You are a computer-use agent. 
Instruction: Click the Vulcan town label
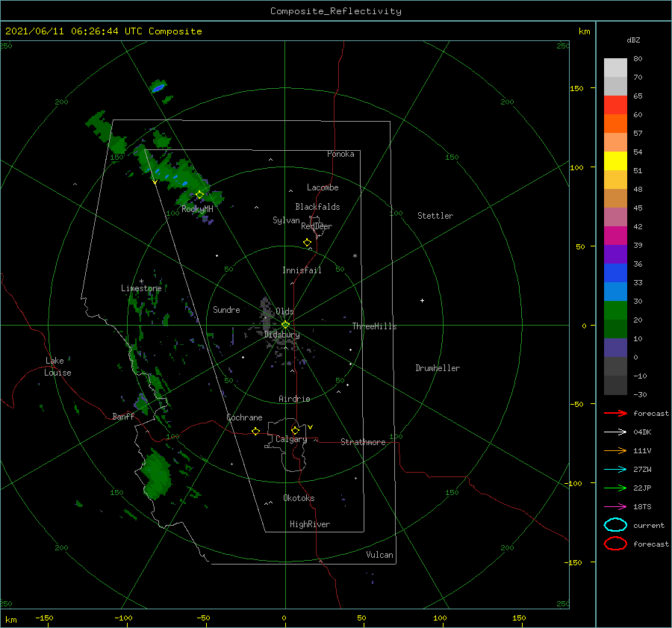click(379, 555)
